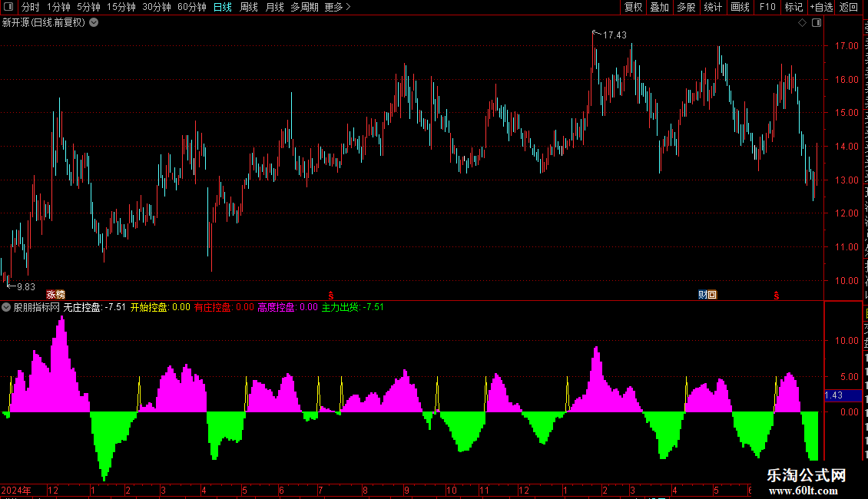Viewport: 868px width, 499px height.
Task: Select the 30分钟 period tab
Action: tap(157, 7)
